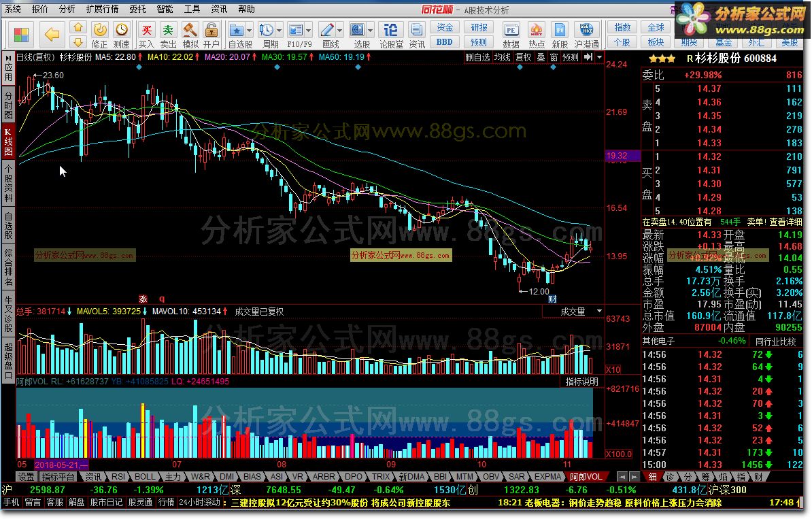Expand the 自选股 dropdown arrow
812x519 pixels.
[x=249, y=30]
